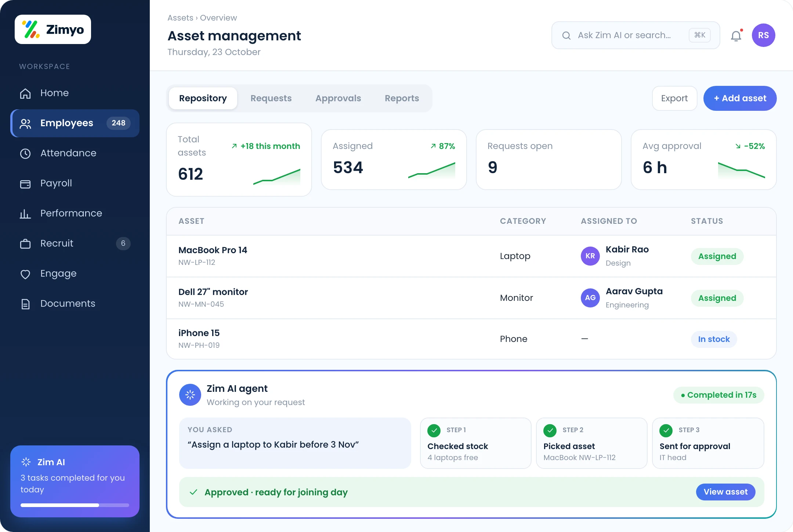The image size is (793, 532).
Task: Open the Engage section
Action: [75, 273]
